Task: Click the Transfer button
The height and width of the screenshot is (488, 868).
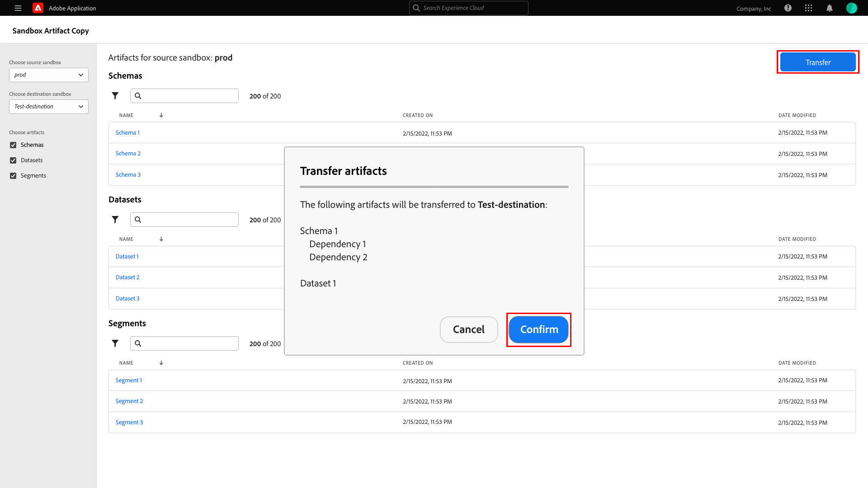Action: (817, 62)
